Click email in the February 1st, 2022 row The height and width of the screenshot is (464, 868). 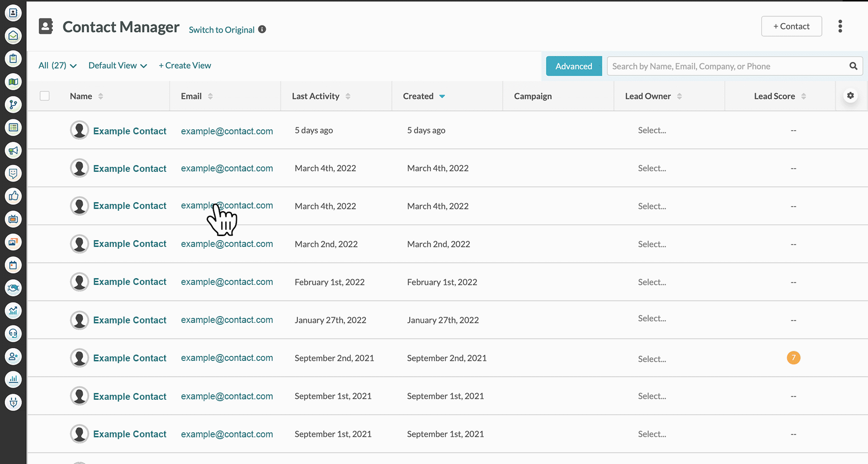click(227, 282)
